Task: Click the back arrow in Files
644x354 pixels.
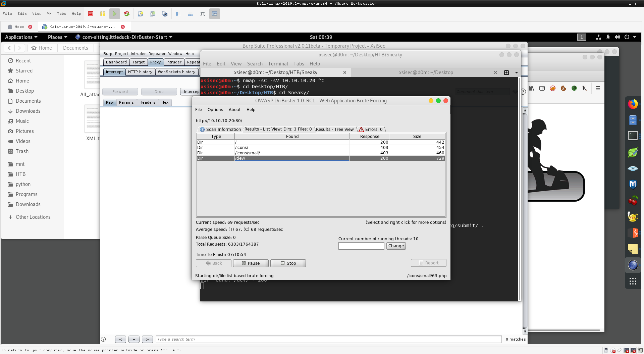Action: [x=9, y=48]
